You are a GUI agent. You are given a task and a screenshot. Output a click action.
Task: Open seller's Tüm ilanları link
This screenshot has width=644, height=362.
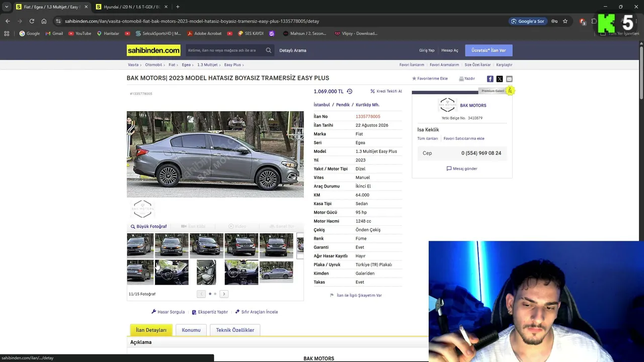point(428,139)
